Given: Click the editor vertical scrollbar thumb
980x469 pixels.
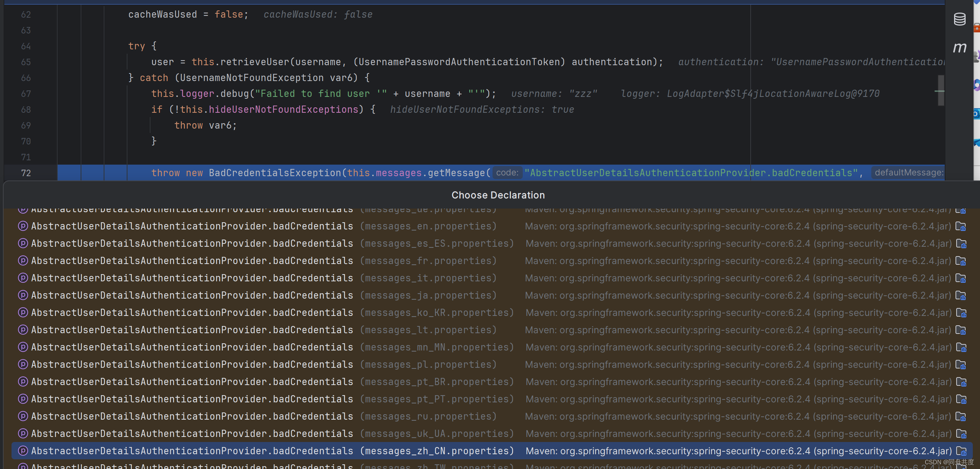Looking at the screenshot, I should 941,90.
